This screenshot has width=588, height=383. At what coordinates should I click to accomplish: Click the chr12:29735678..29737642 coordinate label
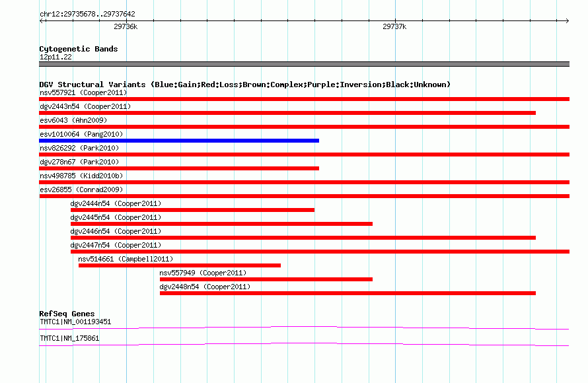tap(87, 15)
